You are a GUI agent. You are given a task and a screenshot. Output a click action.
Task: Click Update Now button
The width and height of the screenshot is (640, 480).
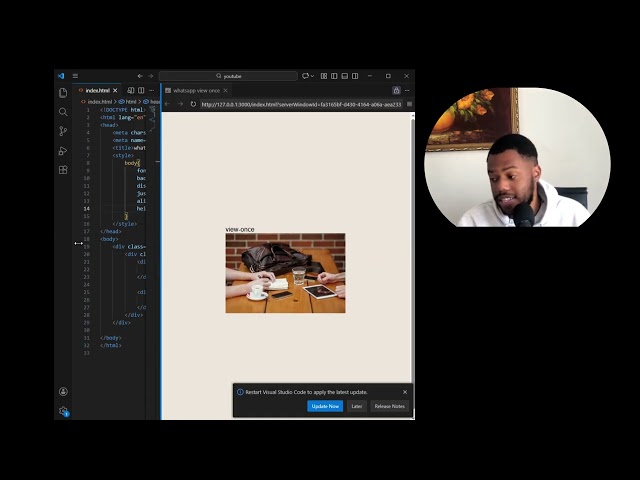tap(325, 406)
